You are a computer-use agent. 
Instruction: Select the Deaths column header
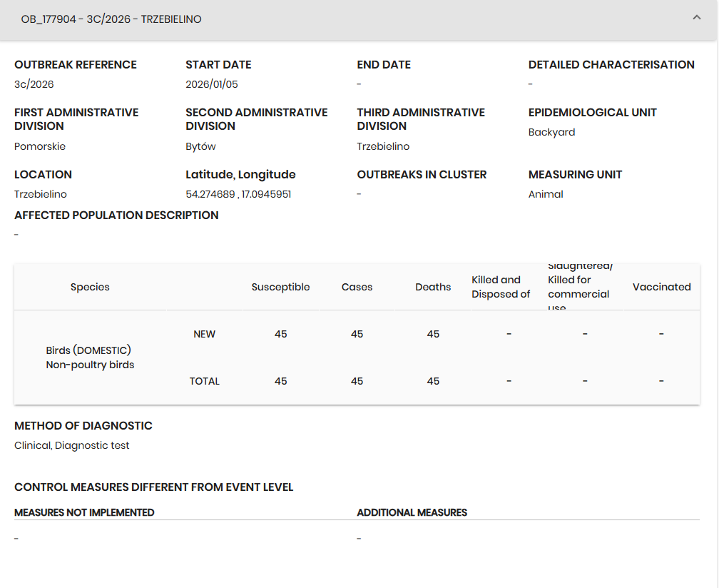tap(433, 287)
